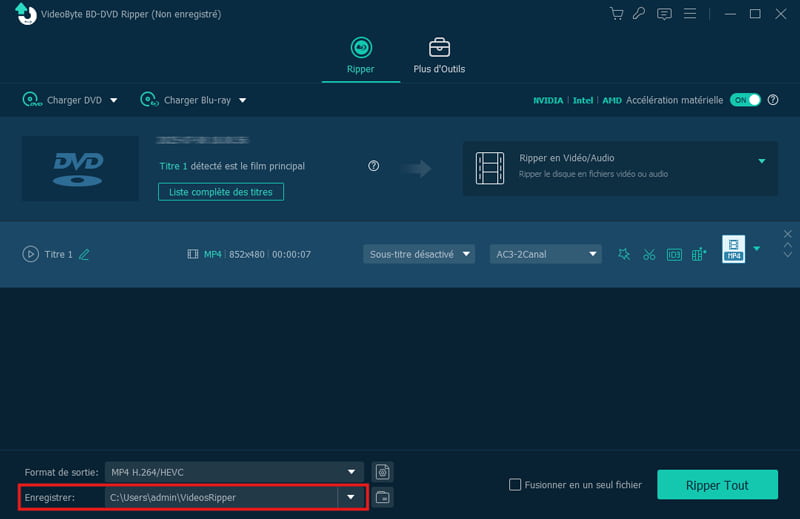Open Sous-titre désactivé subtitle dropdown
This screenshot has width=800, height=519.
point(419,254)
